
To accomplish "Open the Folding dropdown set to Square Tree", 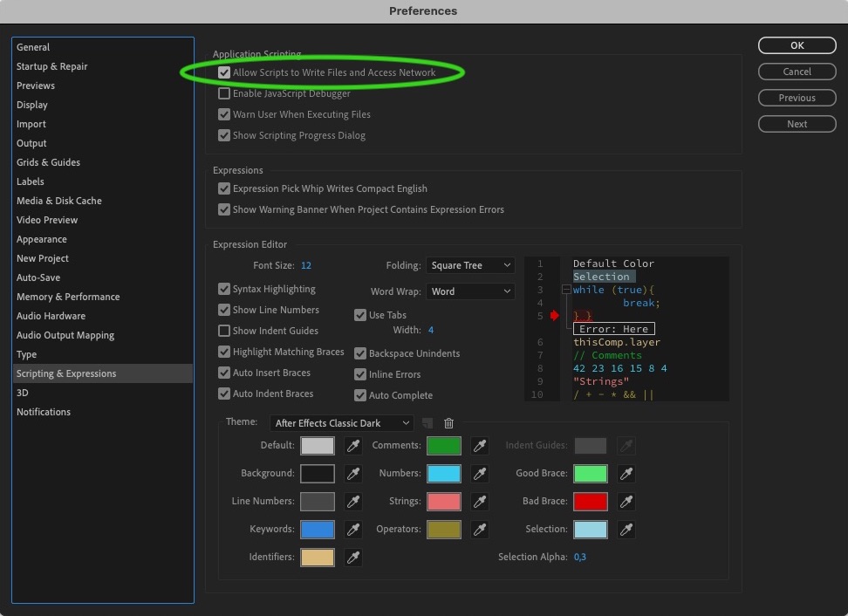I will pos(470,265).
